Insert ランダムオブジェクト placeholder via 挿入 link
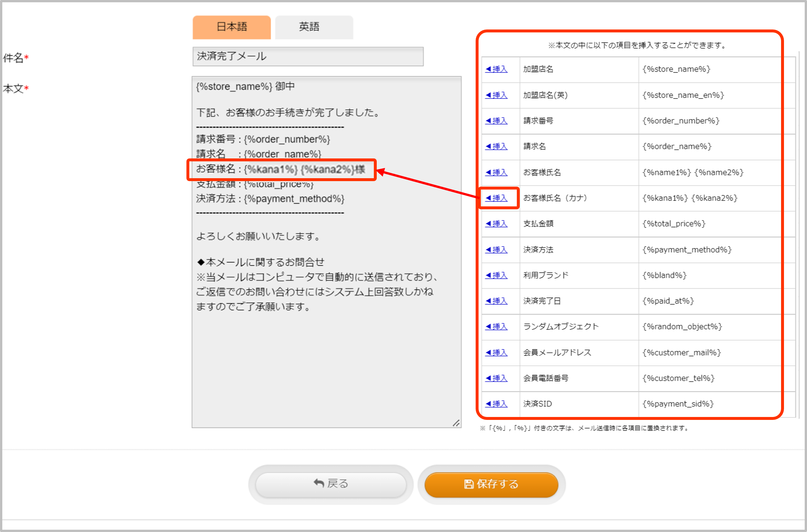This screenshot has height=532, width=807. coord(496,327)
